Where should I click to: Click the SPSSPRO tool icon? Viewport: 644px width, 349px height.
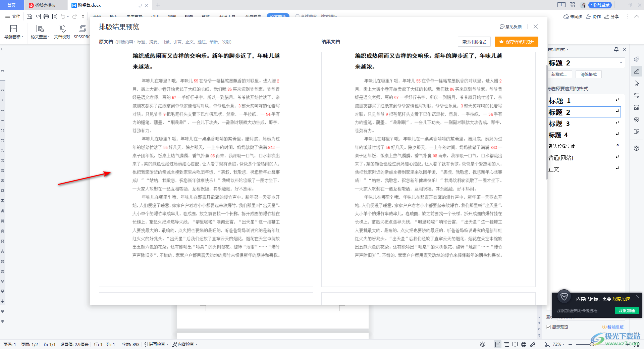click(x=82, y=32)
